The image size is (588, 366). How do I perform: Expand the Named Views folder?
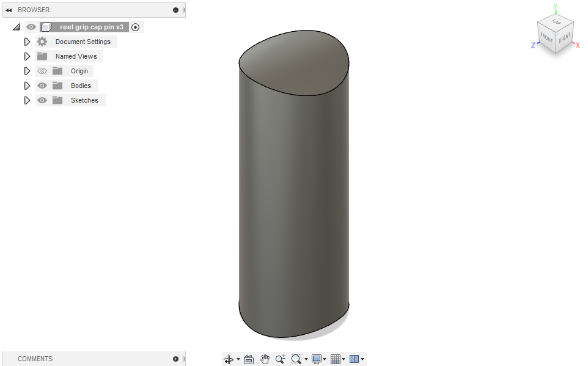27,56
